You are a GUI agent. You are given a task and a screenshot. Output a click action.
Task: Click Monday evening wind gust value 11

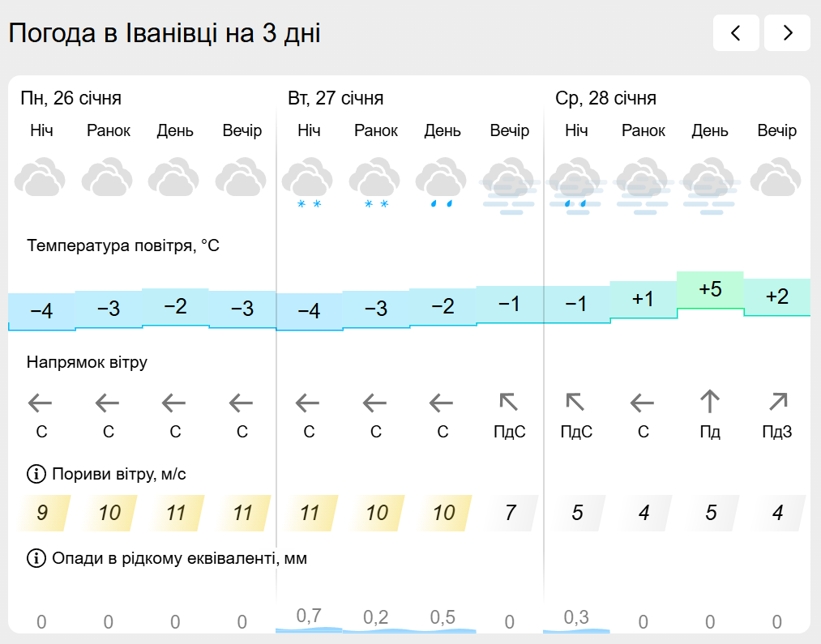pyautogui.click(x=242, y=513)
